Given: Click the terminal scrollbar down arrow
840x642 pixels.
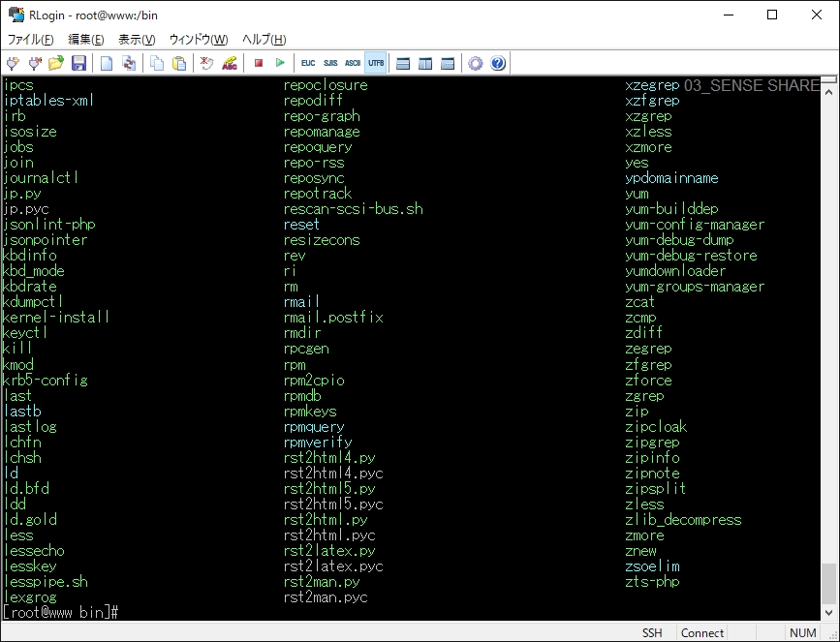Looking at the screenshot, I should (828, 612).
